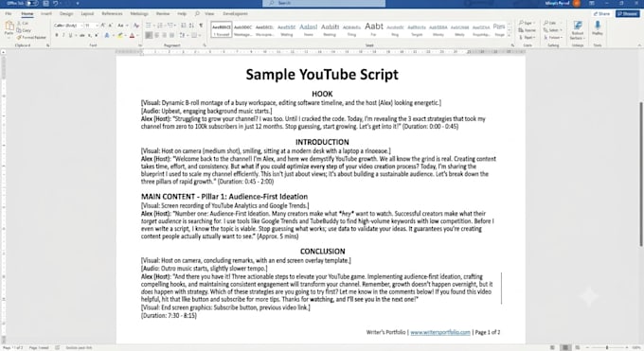Open Ribbon Display Options icon
The width and height of the screenshot is (644, 351).
pyautogui.click(x=592, y=3)
